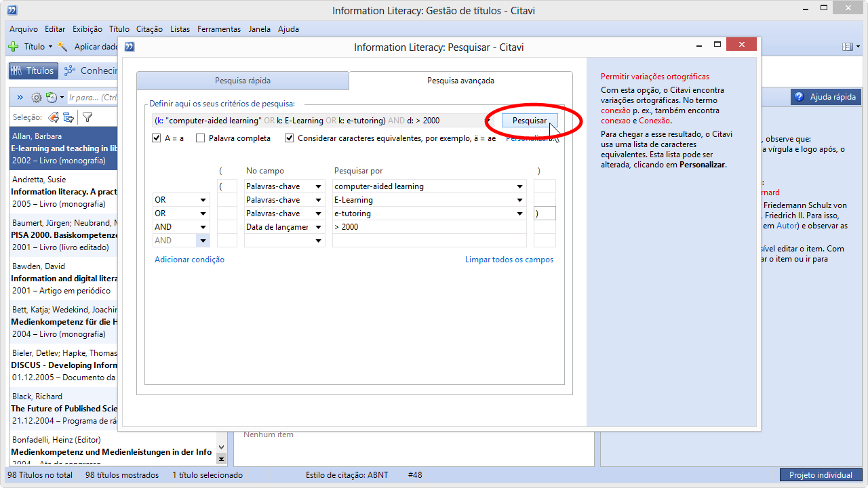This screenshot has width=868, height=488.
Task: Select the 'Black, Richard' title entry
Action: click(x=64, y=409)
